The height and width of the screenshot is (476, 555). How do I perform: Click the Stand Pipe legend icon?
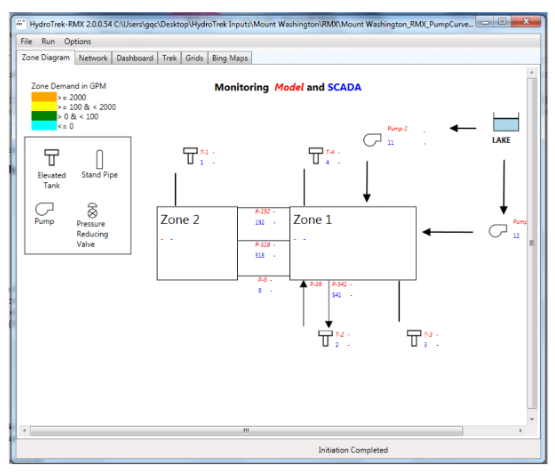coord(99,159)
